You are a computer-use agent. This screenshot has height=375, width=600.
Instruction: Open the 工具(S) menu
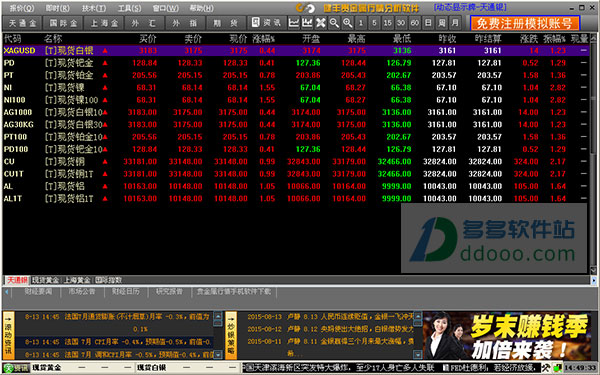click(x=129, y=8)
